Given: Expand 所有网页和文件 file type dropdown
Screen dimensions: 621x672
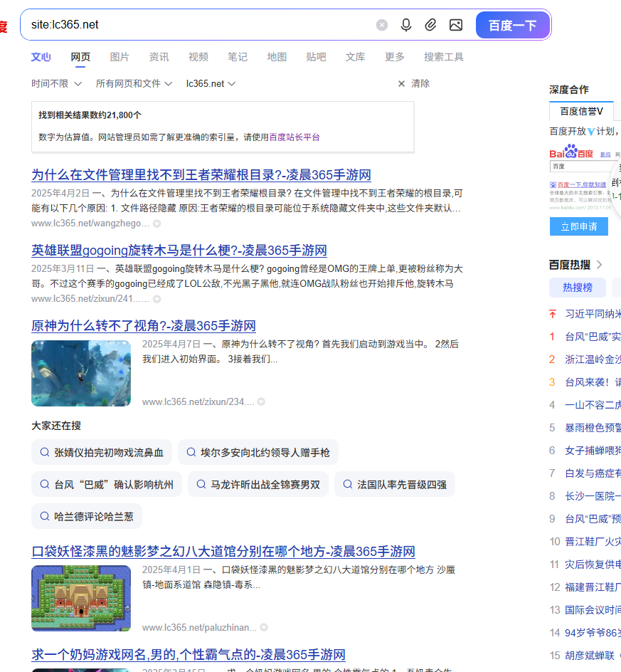Looking at the screenshot, I should pos(134,83).
